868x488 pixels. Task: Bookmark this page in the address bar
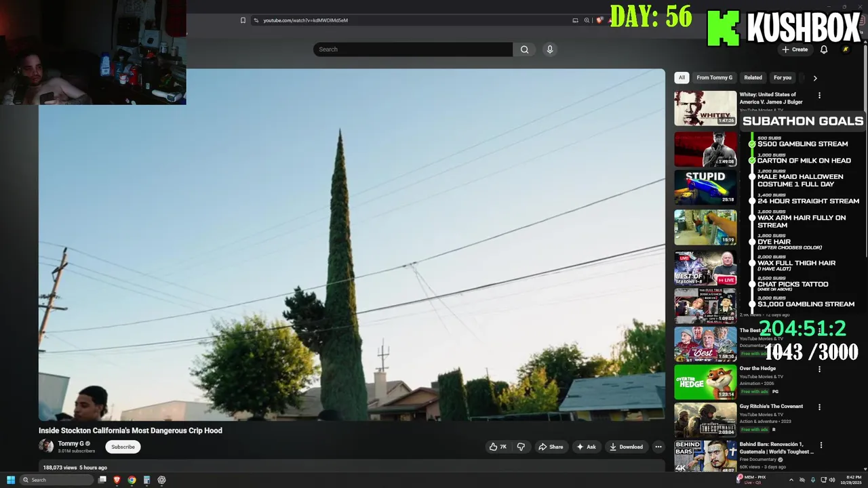point(243,20)
